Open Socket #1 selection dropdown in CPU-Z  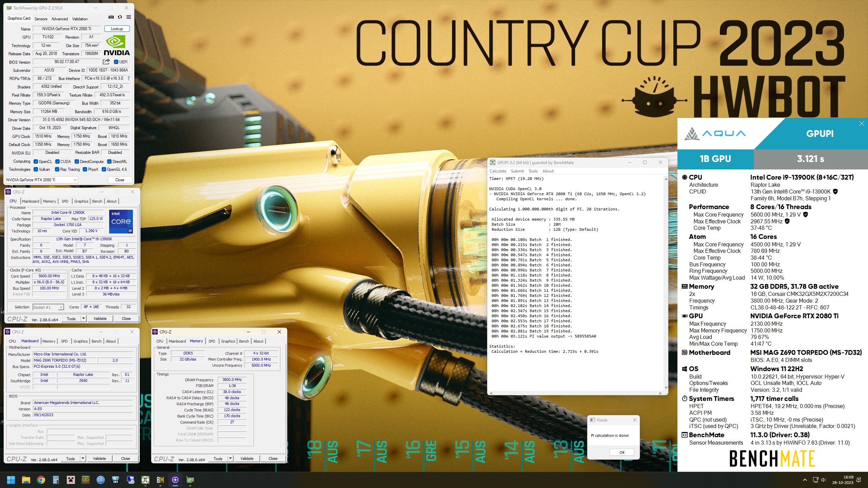click(x=48, y=307)
